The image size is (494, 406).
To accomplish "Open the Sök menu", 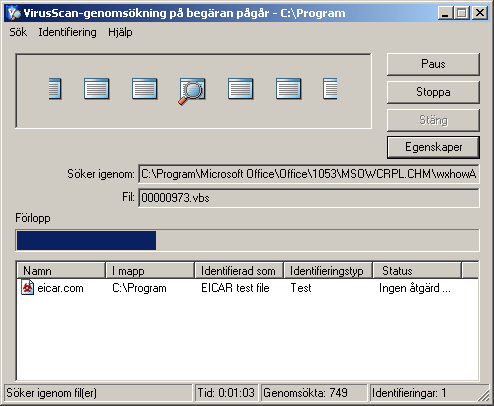I will [18, 32].
